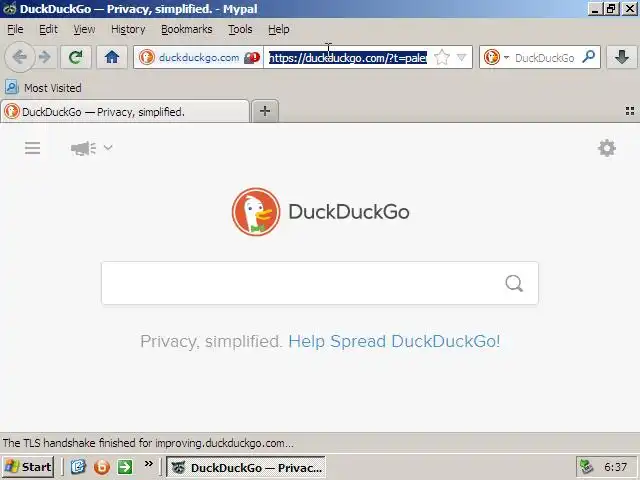Click the system tray network icon
Screen dimensions: 640x480
pos(587,467)
